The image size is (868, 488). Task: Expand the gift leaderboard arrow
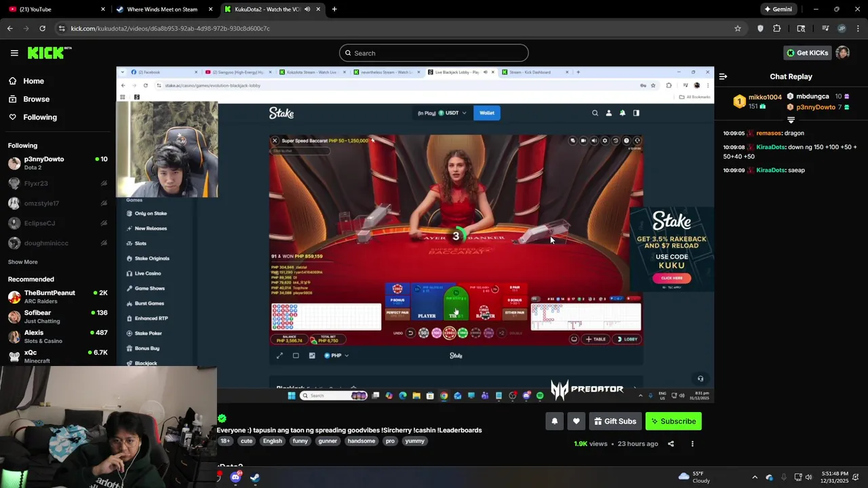791,120
